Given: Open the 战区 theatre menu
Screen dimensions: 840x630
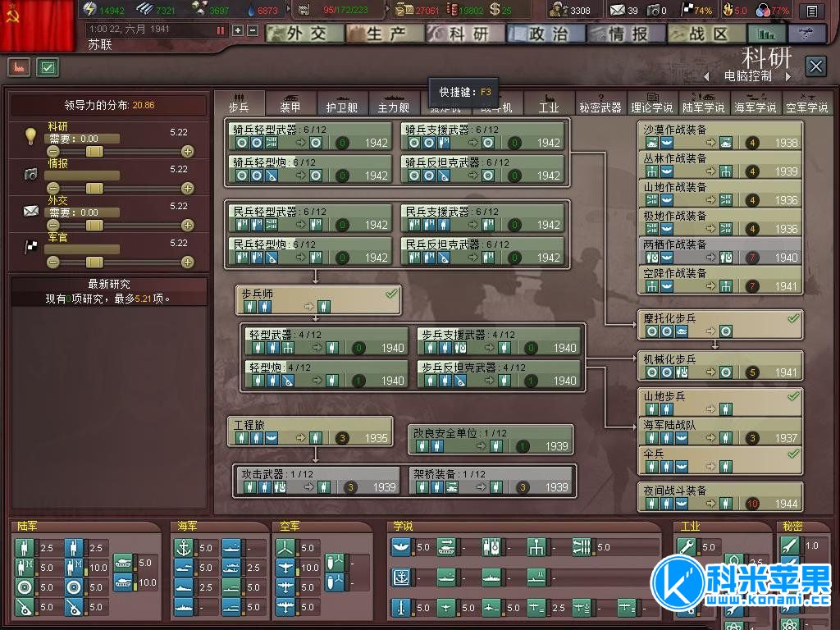Looking at the screenshot, I should (707, 34).
